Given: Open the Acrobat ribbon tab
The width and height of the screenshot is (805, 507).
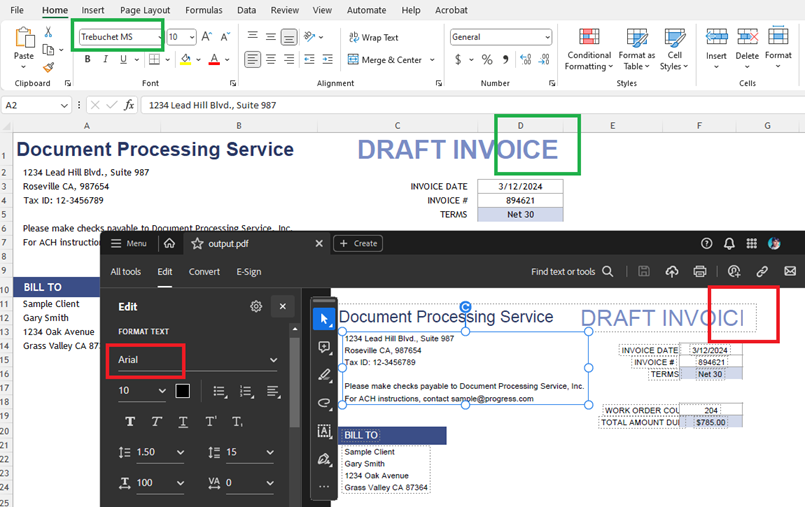Looking at the screenshot, I should click(451, 10).
